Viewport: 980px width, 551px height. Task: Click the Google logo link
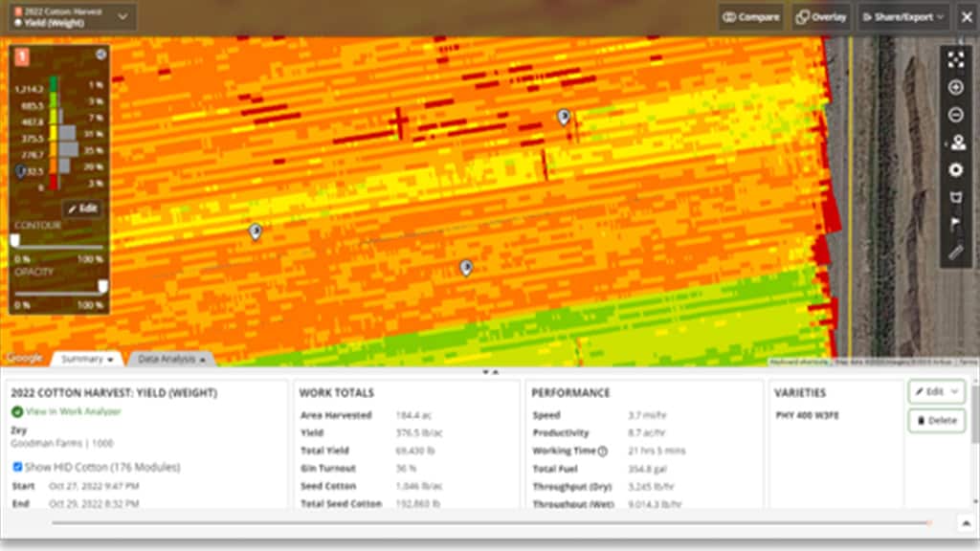point(24,359)
